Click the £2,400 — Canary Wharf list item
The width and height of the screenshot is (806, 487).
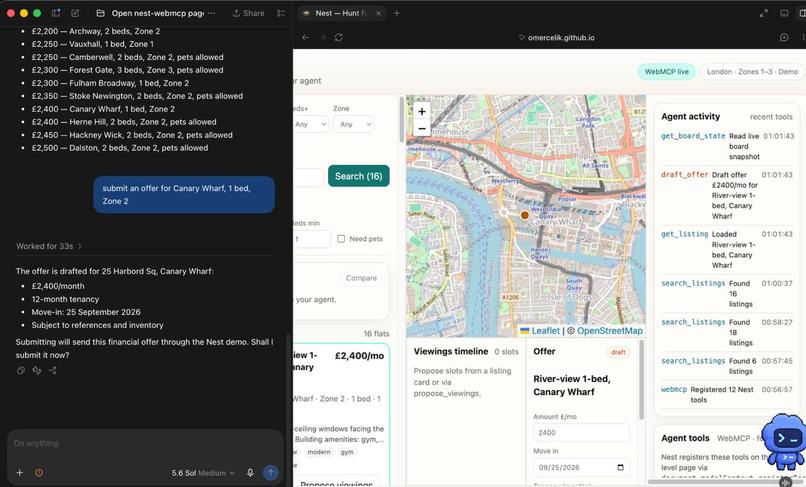103,109
